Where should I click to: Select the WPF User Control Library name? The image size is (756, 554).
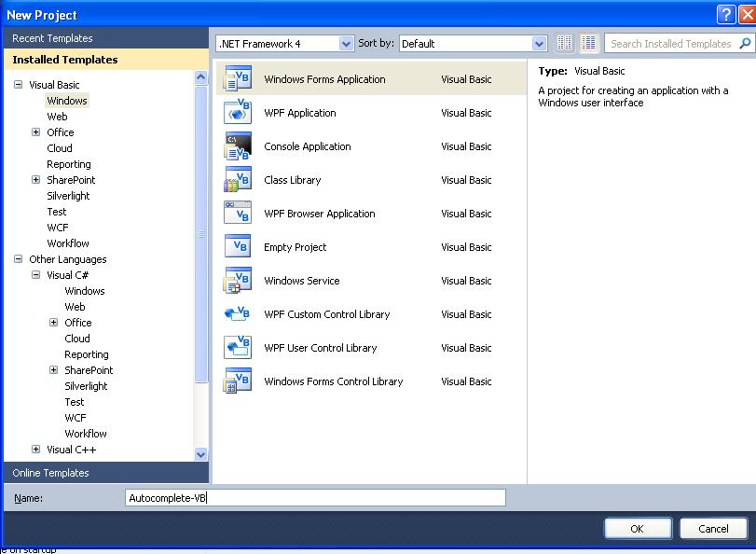pyautogui.click(x=320, y=348)
